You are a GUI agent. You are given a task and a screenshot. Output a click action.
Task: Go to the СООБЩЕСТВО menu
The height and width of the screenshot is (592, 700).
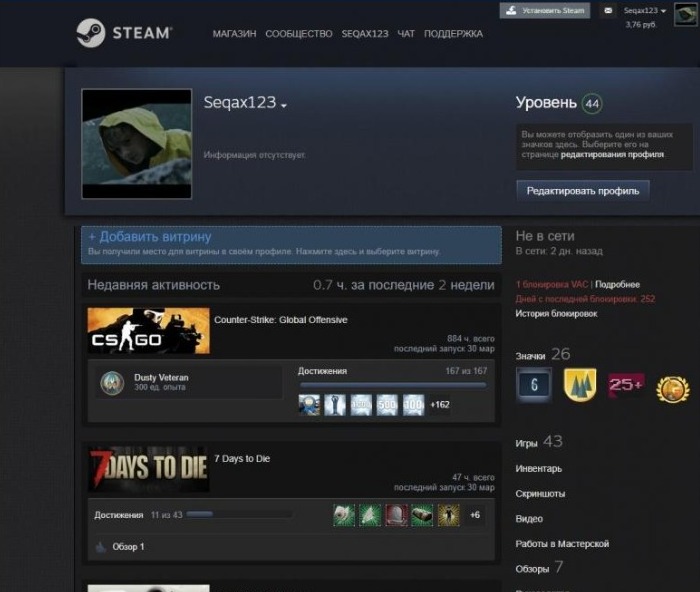tap(299, 33)
